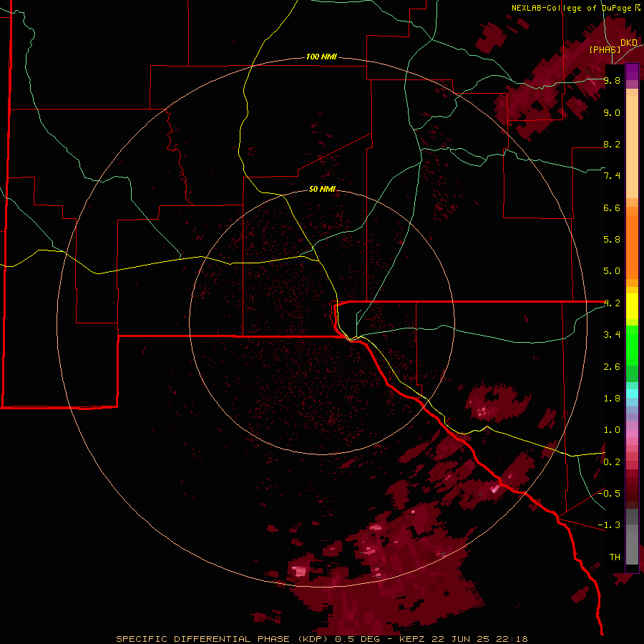Viewport: 644px width, 644px height.
Task: Click the 5.8 value on the color scale
Action: pyautogui.click(x=612, y=240)
